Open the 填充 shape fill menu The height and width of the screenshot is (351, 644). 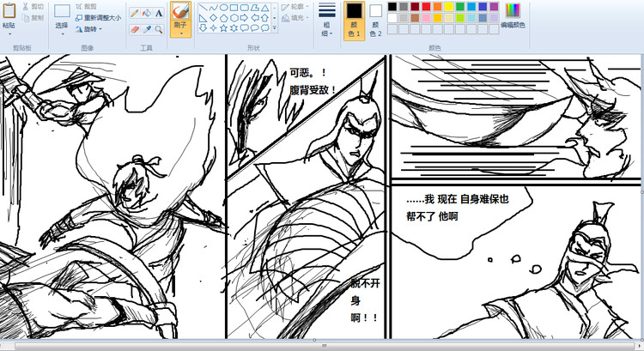coord(292,17)
